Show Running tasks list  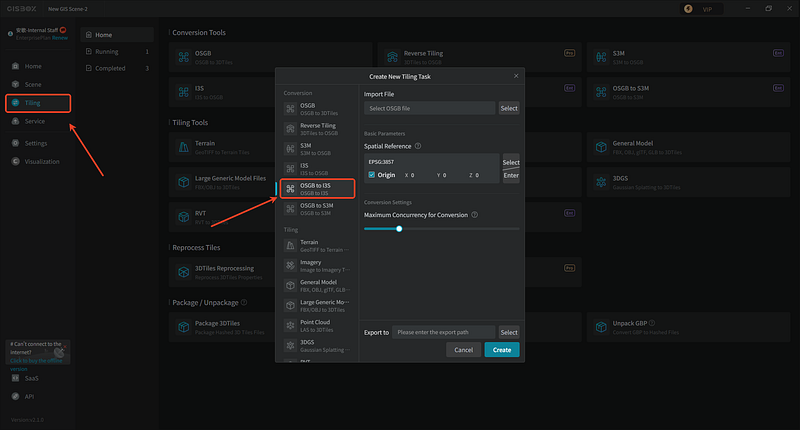[117, 52]
